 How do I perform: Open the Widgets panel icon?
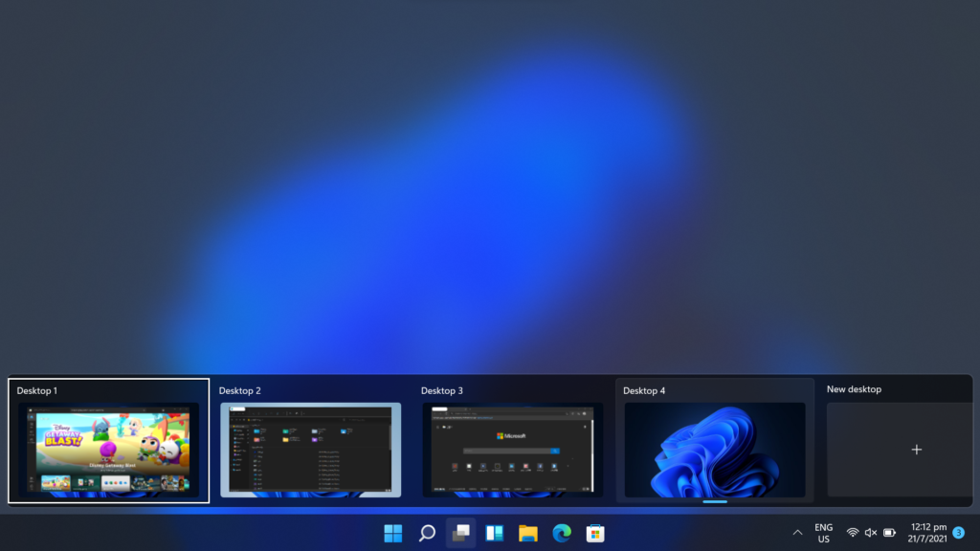click(x=495, y=534)
